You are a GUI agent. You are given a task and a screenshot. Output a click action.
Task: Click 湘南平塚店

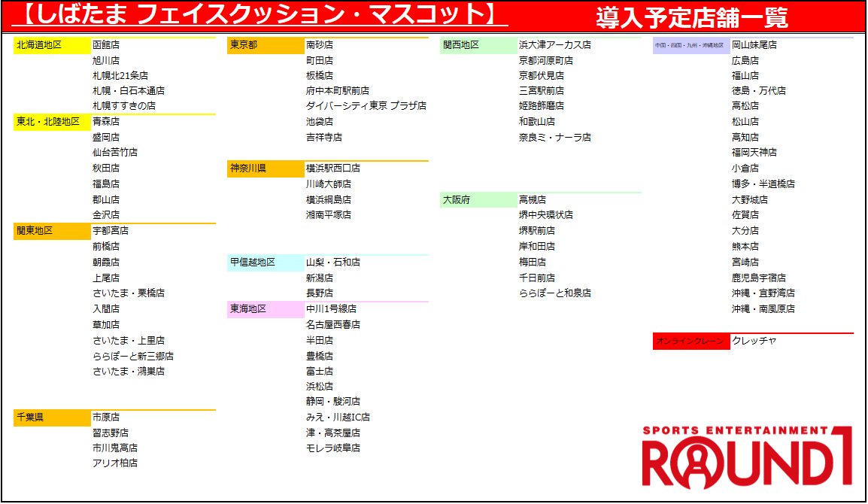(x=328, y=215)
